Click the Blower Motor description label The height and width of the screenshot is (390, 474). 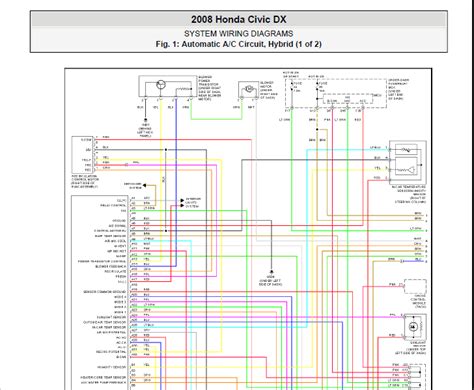(269, 90)
